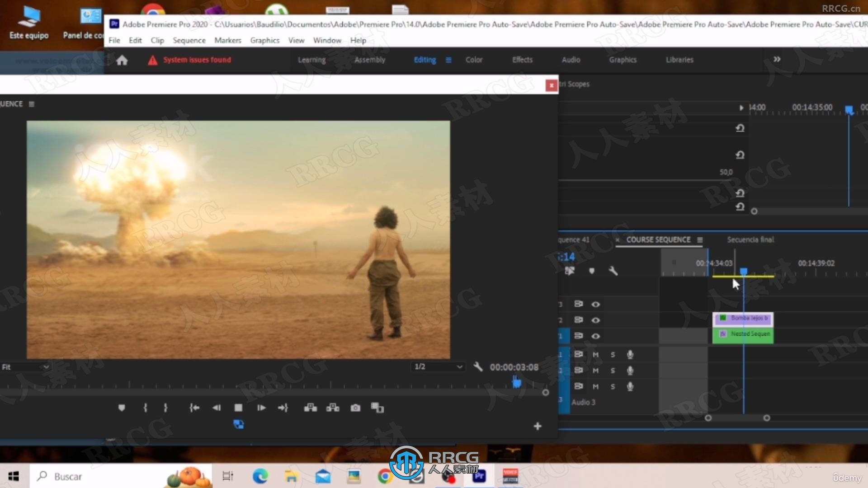Open the Sequence menu
This screenshot has width=868, height=488.
click(189, 40)
